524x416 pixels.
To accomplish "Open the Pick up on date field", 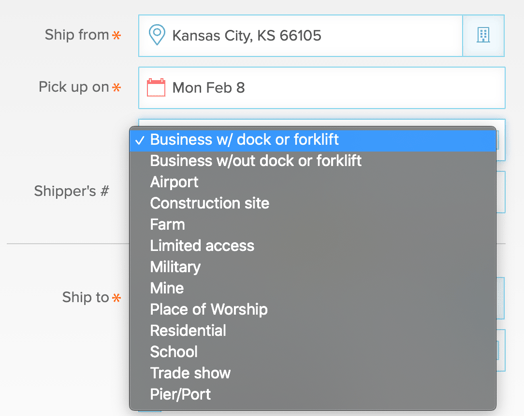I will coord(322,88).
